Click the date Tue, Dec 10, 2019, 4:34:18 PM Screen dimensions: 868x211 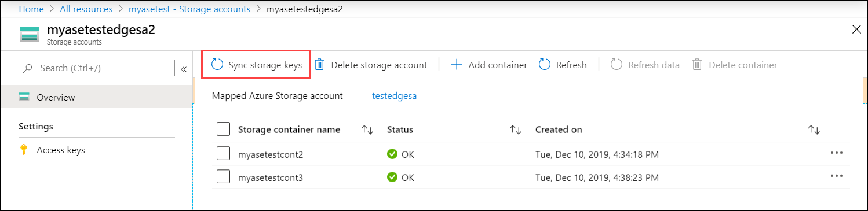(597, 154)
